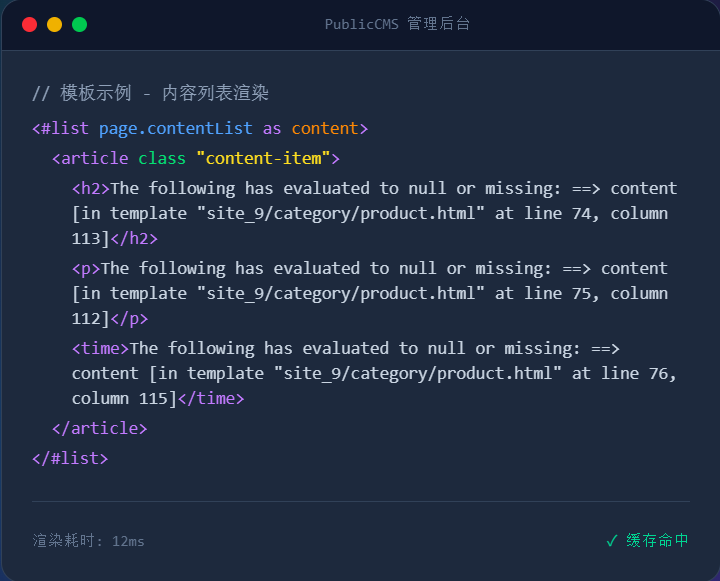The image size is (720, 581).
Task: Click the opening <time> tag
Action: click(100, 348)
